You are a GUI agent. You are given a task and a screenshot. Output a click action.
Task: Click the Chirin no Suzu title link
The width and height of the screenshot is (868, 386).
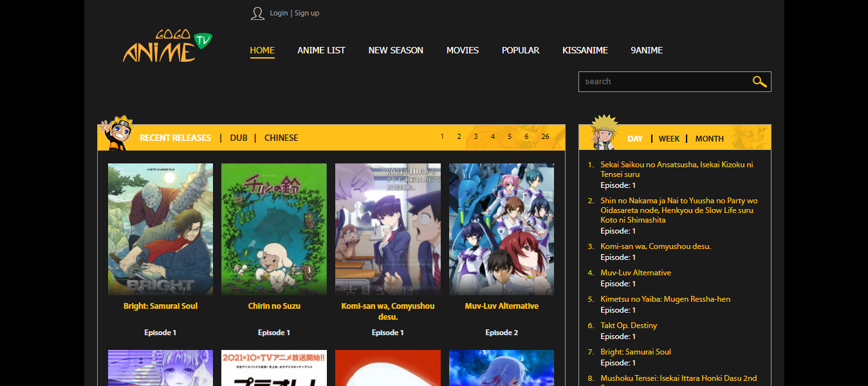274,306
